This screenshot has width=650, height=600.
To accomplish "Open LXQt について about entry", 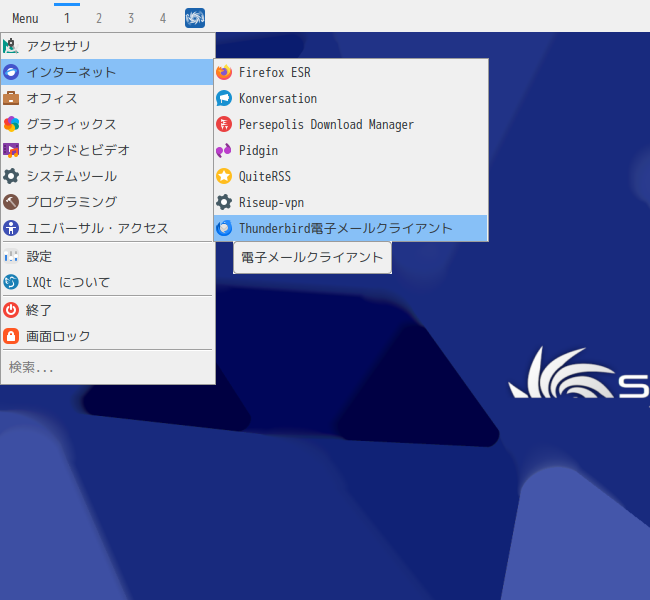I will (x=108, y=282).
